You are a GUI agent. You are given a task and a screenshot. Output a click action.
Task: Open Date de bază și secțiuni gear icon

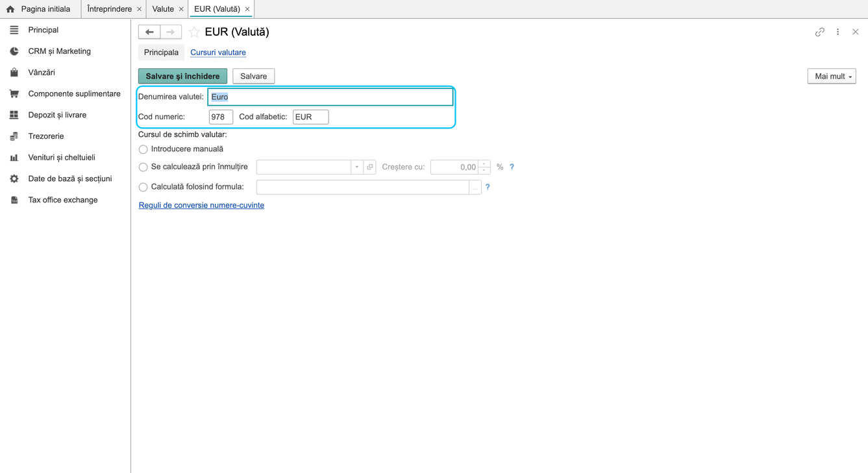click(14, 178)
